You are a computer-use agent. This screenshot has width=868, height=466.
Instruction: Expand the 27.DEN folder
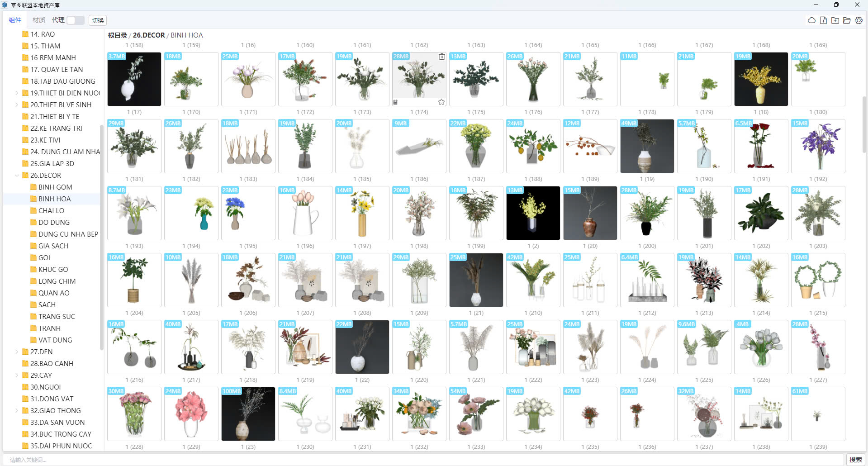[x=17, y=352]
